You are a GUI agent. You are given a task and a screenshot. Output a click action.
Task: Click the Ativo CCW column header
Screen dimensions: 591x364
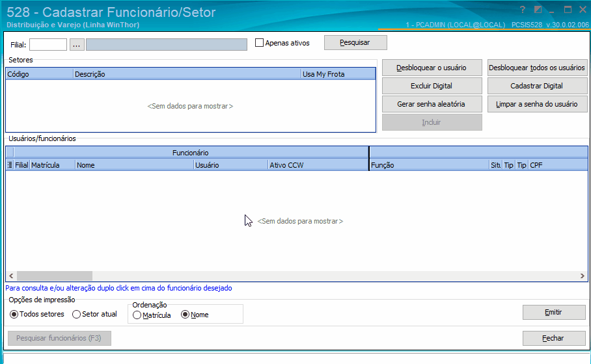pyautogui.click(x=318, y=165)
